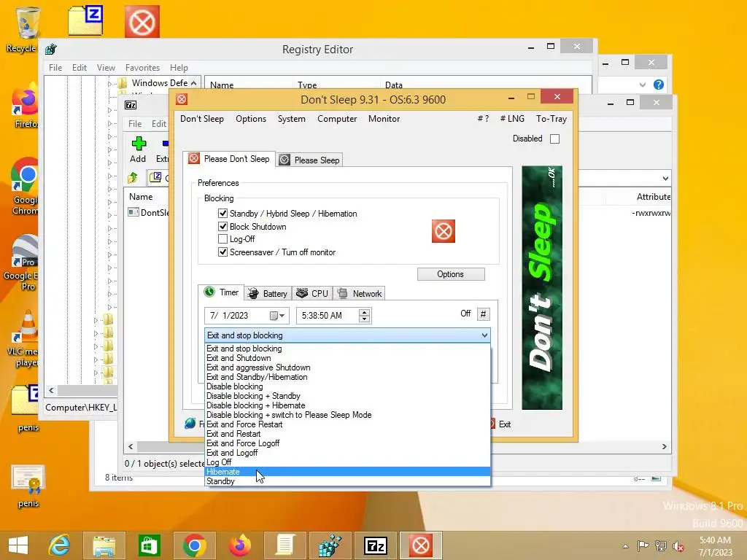This screenshot has height=560, width=747.
Task: Select Hibernate in the dropdown list
Action: click(x=347, y=472)
